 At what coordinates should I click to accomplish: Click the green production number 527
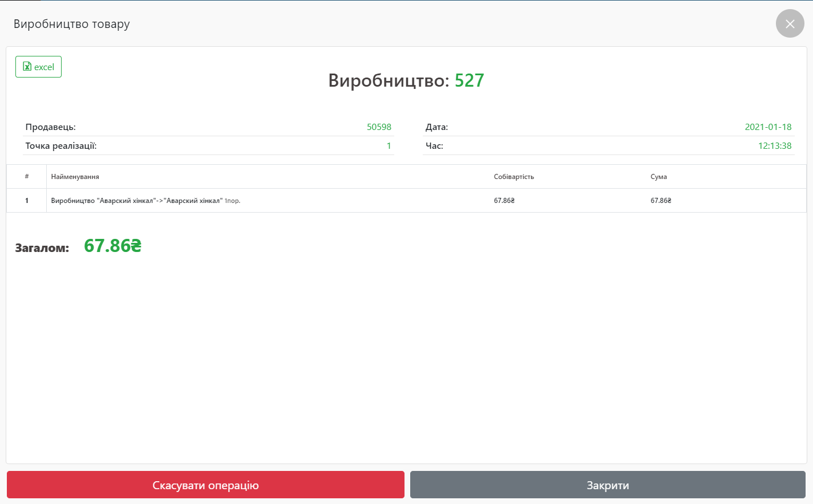click(x=469, y=80)
